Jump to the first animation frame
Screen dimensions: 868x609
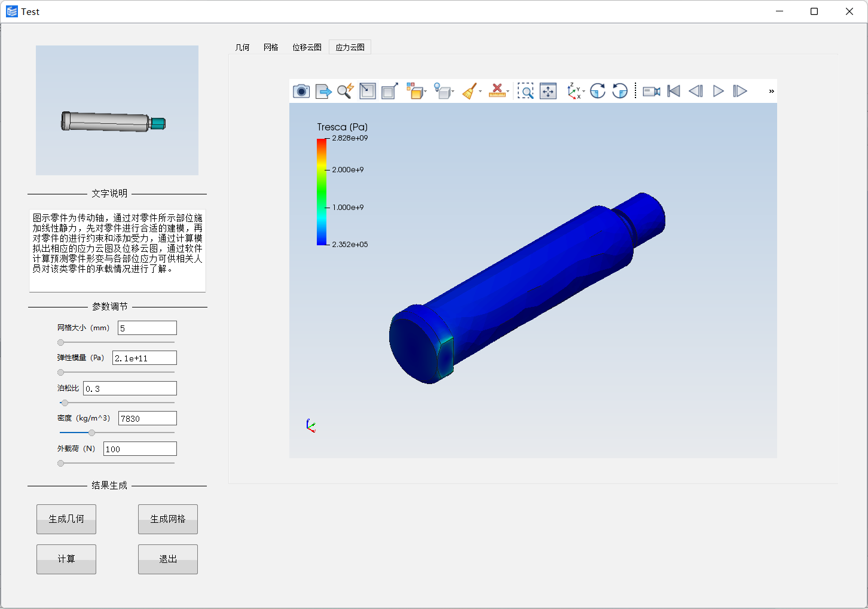click(x=674, y=91)
